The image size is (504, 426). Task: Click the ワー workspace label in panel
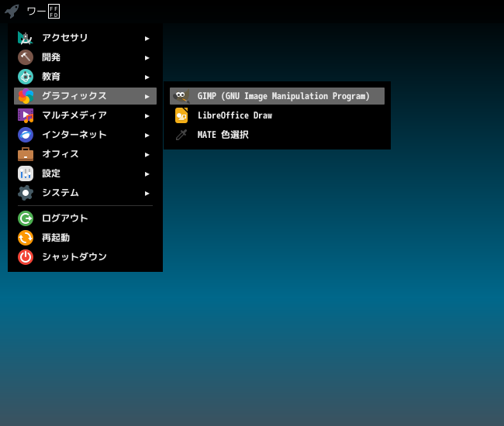(43, 12)
